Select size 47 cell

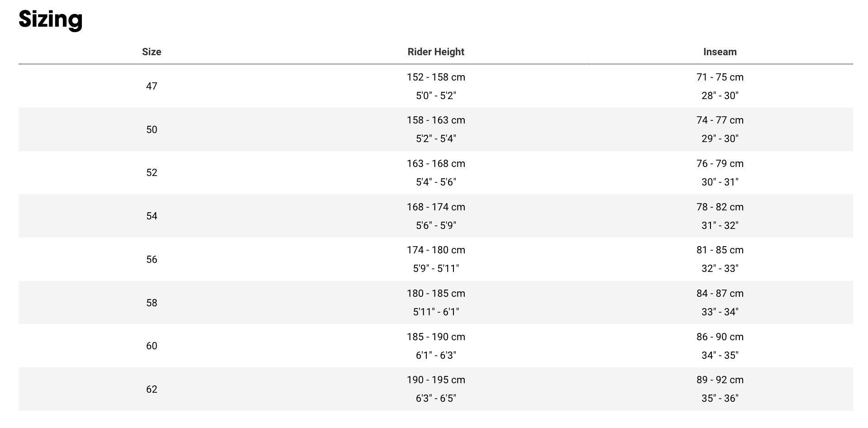(x=152, y=86)
